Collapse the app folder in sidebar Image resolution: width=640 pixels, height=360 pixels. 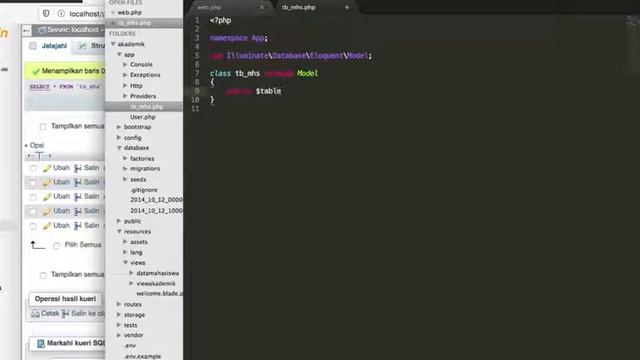click(x=119, y=54)
